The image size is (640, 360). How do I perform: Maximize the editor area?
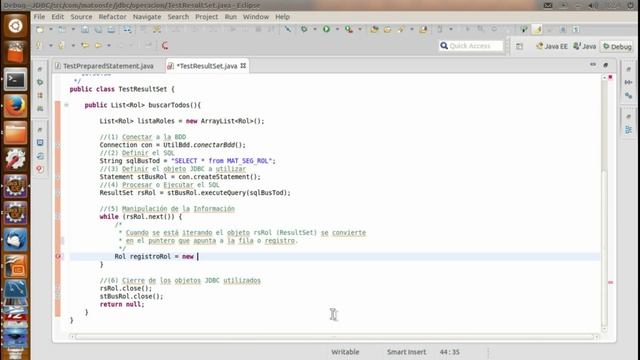click(x=606, y=65)
